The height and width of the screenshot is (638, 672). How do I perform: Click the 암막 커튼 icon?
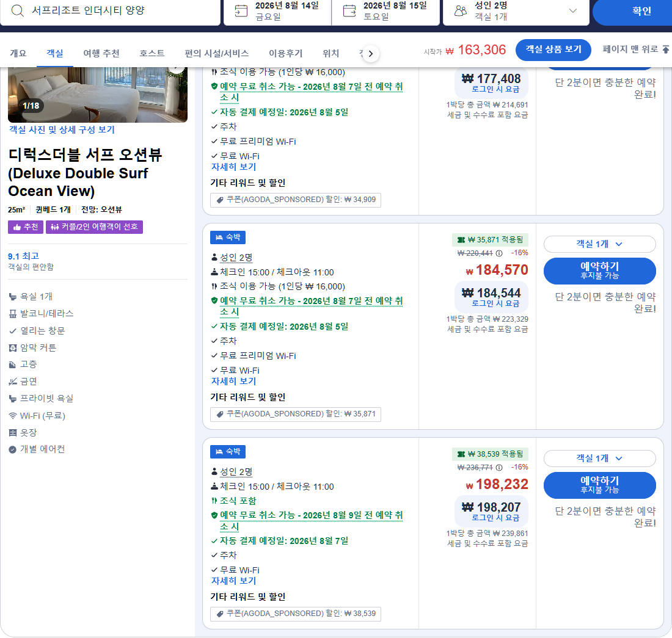tap(13, 347)
